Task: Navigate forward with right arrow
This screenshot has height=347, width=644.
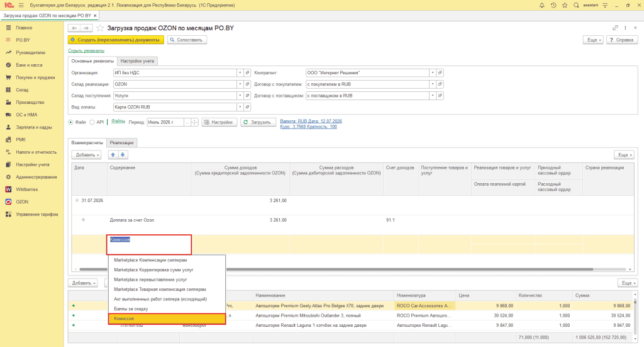Action: 86,28
